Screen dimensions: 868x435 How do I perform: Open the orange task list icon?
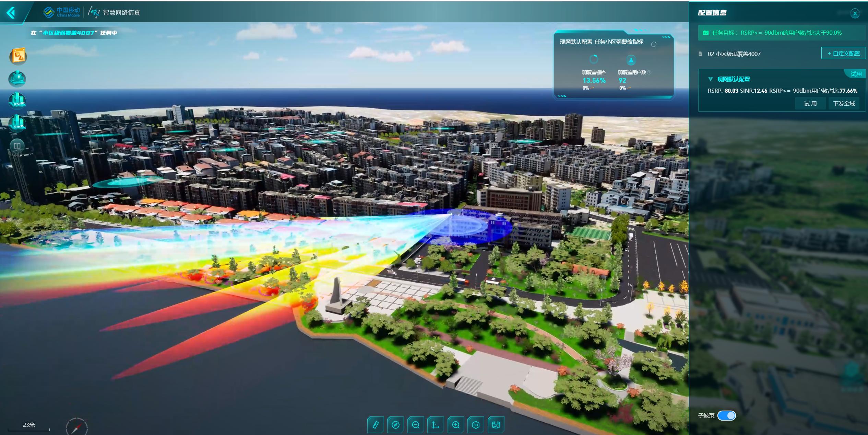(18, 56)
